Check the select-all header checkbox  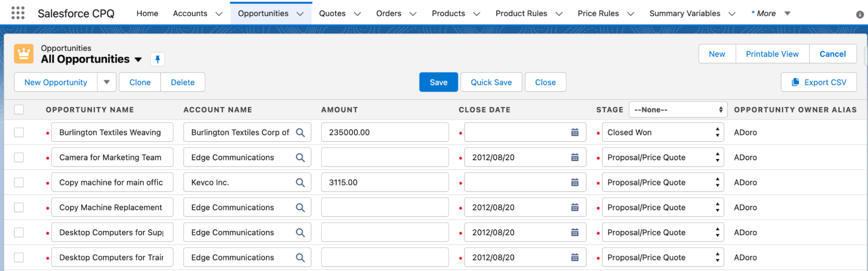(x=19, y=109)
